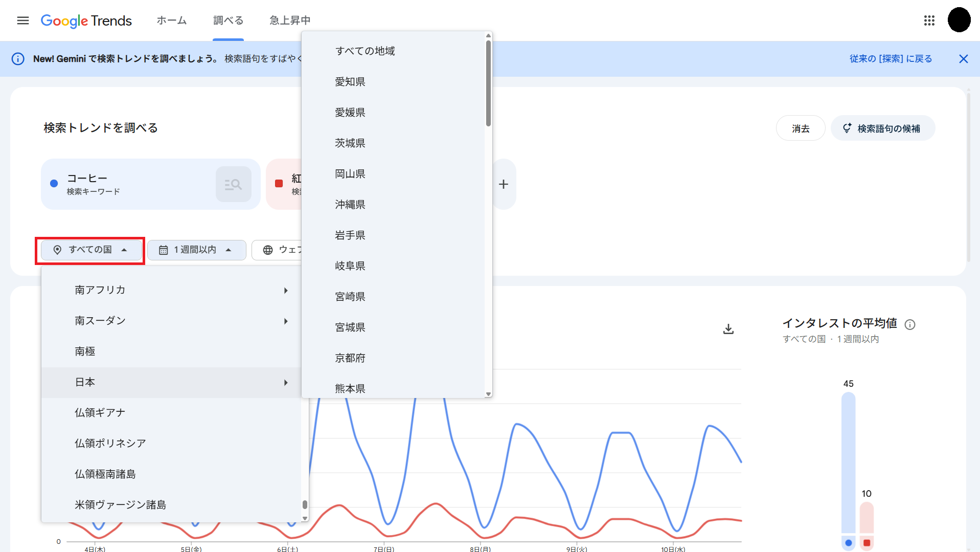Select 沖縄県 prefecture
The image size is (980, 552).
[x=393, y=205]
